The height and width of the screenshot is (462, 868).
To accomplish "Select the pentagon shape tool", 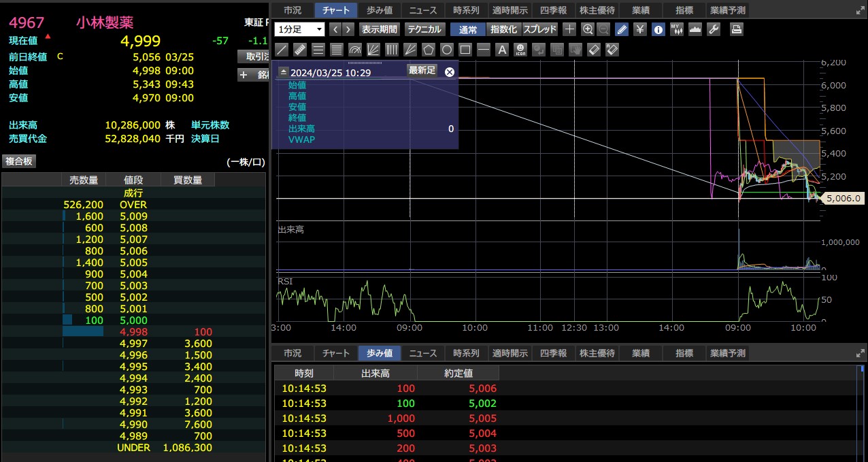I will (x=429, y=50).
